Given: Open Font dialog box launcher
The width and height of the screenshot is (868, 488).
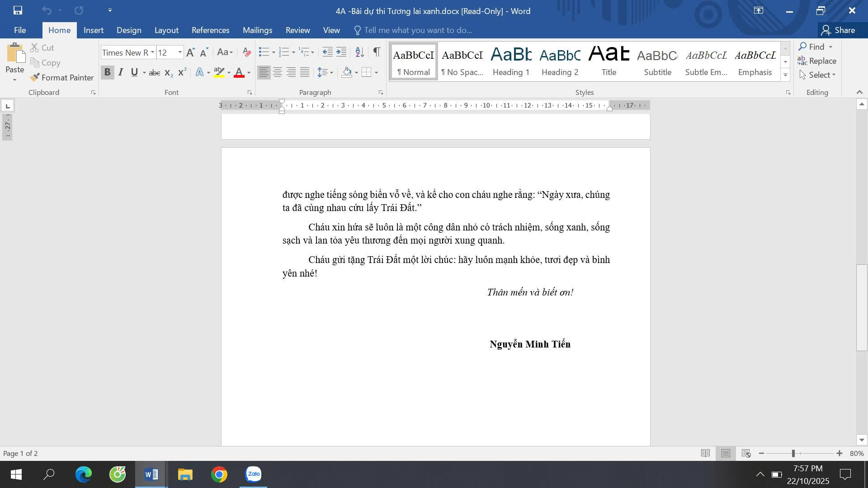Looking at the screenshot, I should (250, 93).
